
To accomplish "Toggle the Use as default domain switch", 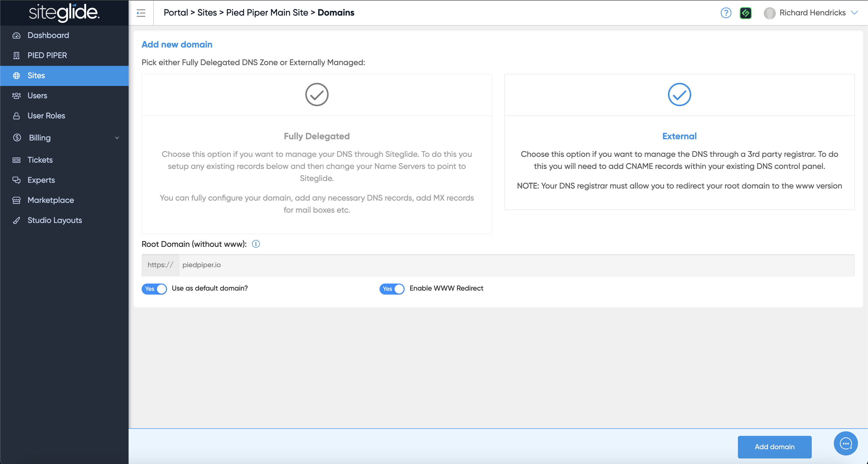I will click(x=154, y=289).
